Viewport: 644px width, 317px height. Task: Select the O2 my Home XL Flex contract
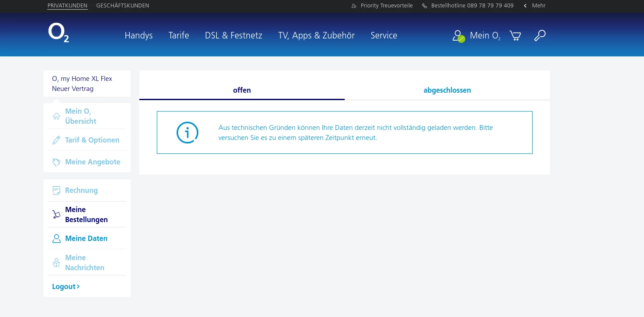87,84
